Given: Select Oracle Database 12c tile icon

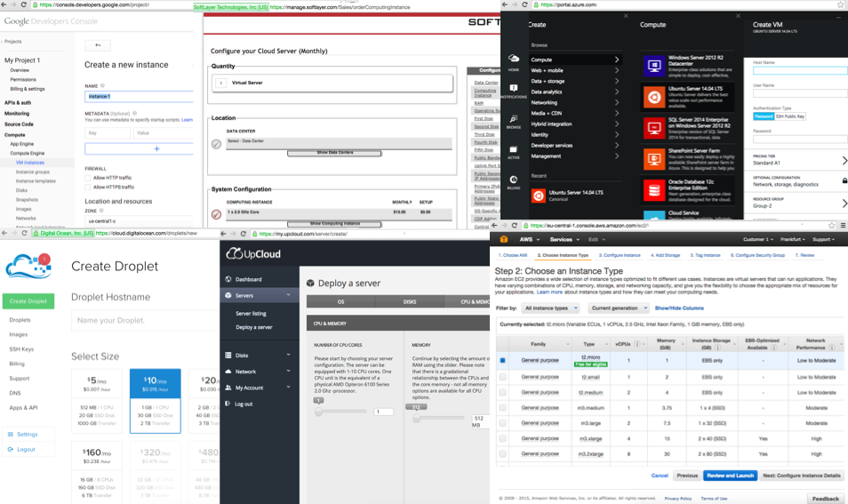Looking at the screenshot, I should (654, 190).
